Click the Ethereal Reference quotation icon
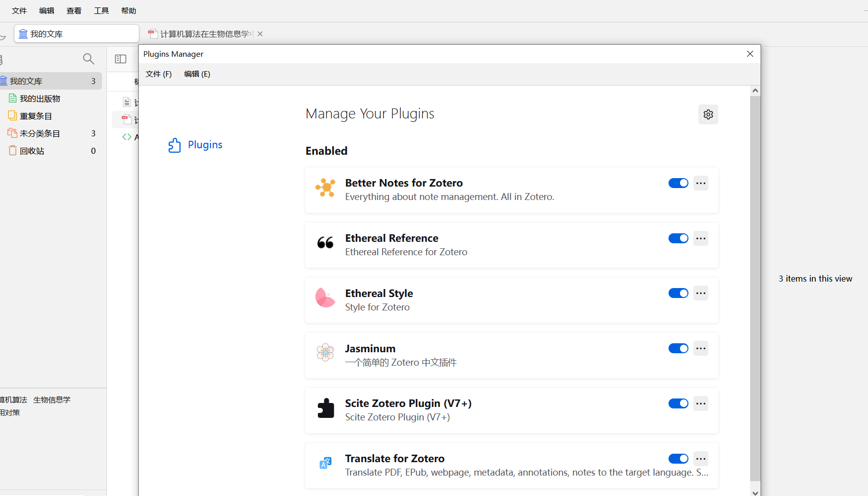Screen dimensions: 868x496 tap(325, 243)
